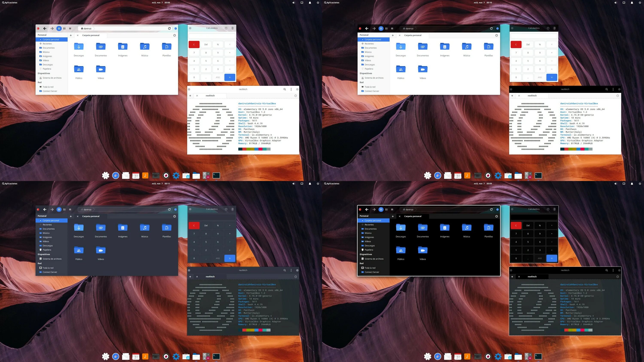This screenshot has width=644, height=362.
Task: Enable column view in 00:11 desktop Files
Action: pos(70,209)
